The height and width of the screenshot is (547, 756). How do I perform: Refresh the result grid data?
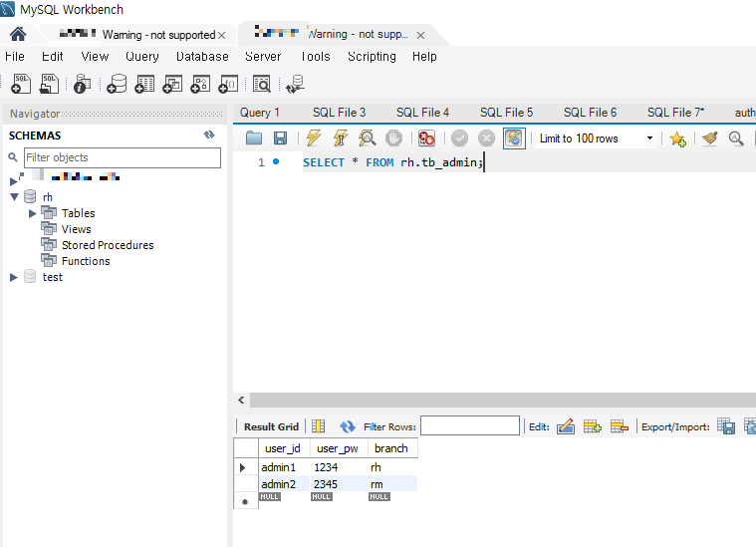[x=348, y=426]
